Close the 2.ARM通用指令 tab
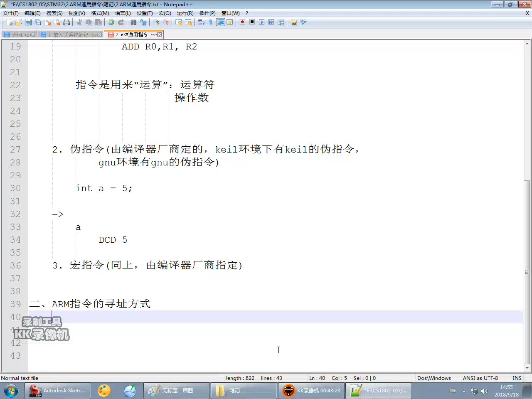532x399 pixels. click(x=159, y=34)
